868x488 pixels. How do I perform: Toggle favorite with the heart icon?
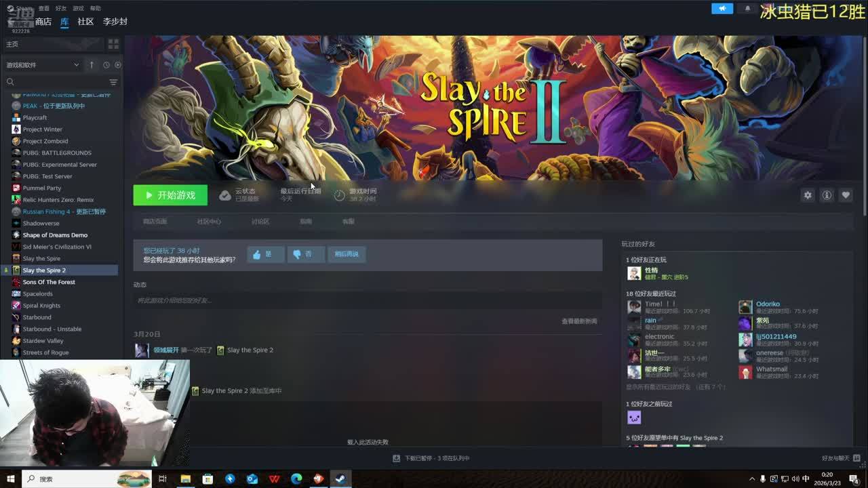(x=846, y=195)
